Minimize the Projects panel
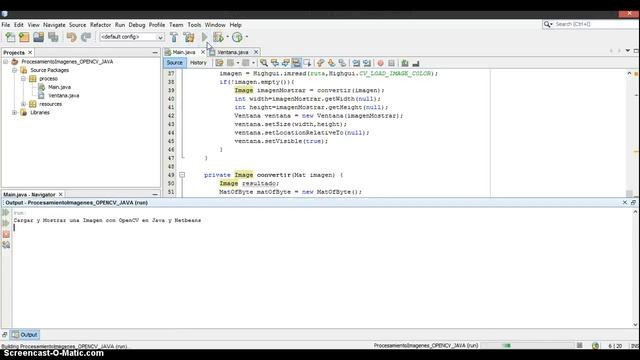Viewport: 640px width, 360px height. (x=155, y=53)
